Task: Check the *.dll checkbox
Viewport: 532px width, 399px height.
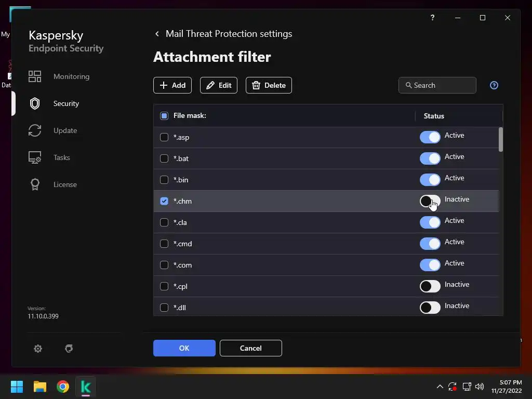Action: (x=164, y=308)
